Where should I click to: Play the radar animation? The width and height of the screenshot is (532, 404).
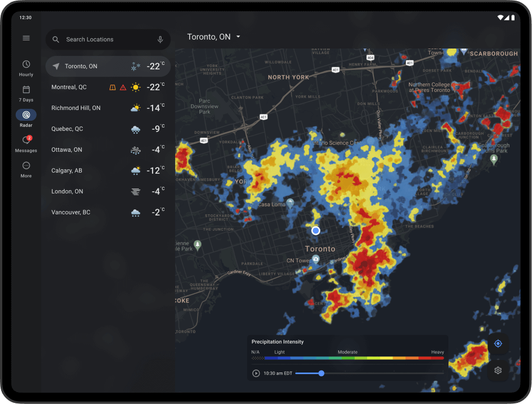click(256, 373)
